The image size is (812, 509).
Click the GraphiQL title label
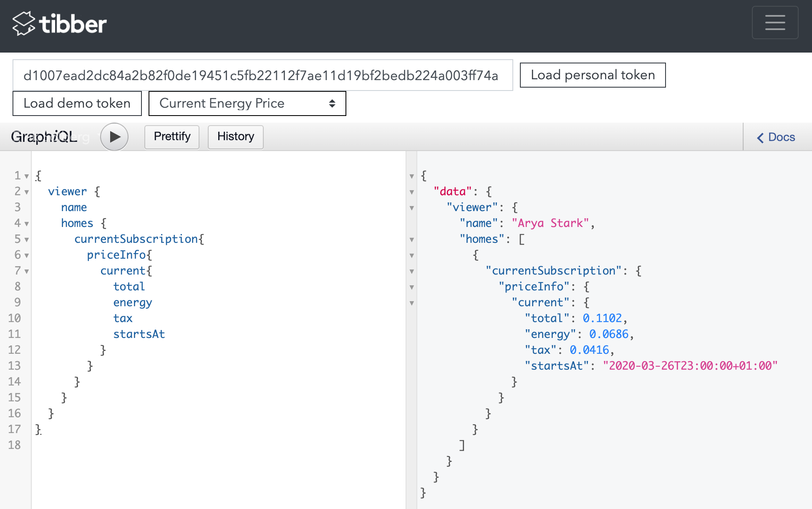44,137
